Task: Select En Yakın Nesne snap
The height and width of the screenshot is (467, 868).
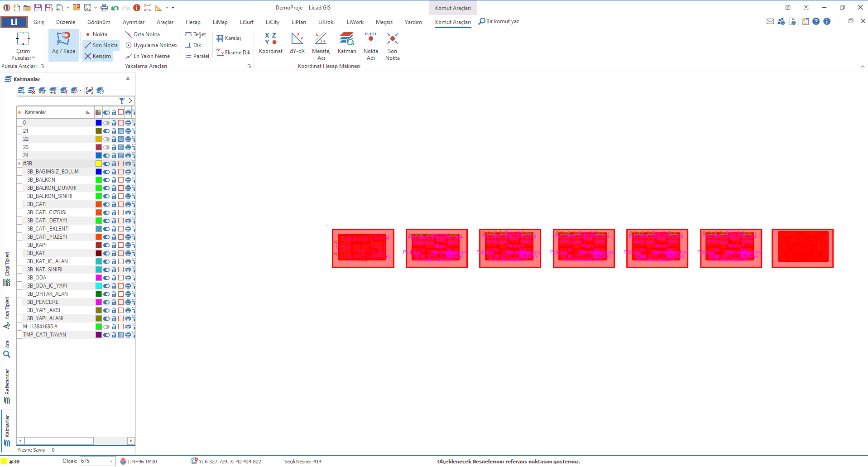Action: (148, 56)
